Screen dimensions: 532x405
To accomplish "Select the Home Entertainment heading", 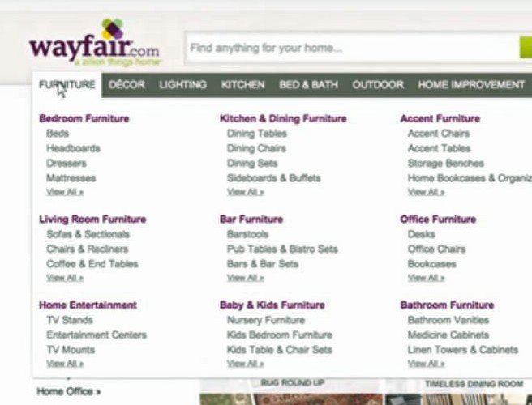I will pos(88,305).
